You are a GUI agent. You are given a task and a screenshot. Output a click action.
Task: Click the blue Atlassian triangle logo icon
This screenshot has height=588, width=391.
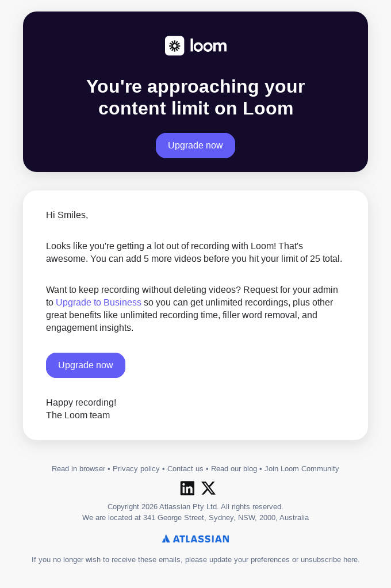[165, 539]
